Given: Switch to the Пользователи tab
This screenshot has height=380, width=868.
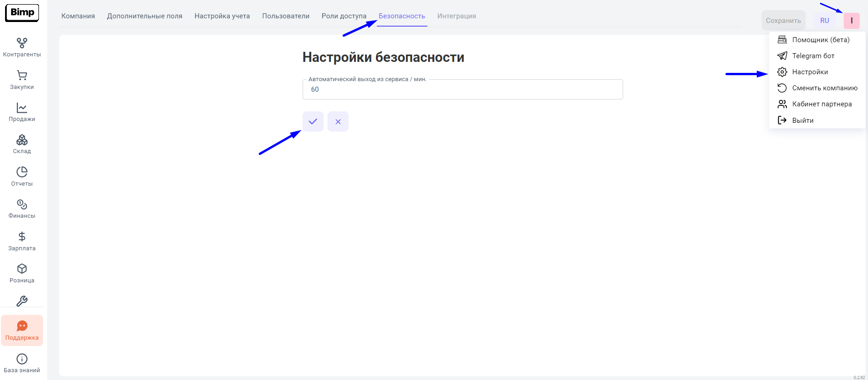Looking at the screenshot, I should (286, 16).
